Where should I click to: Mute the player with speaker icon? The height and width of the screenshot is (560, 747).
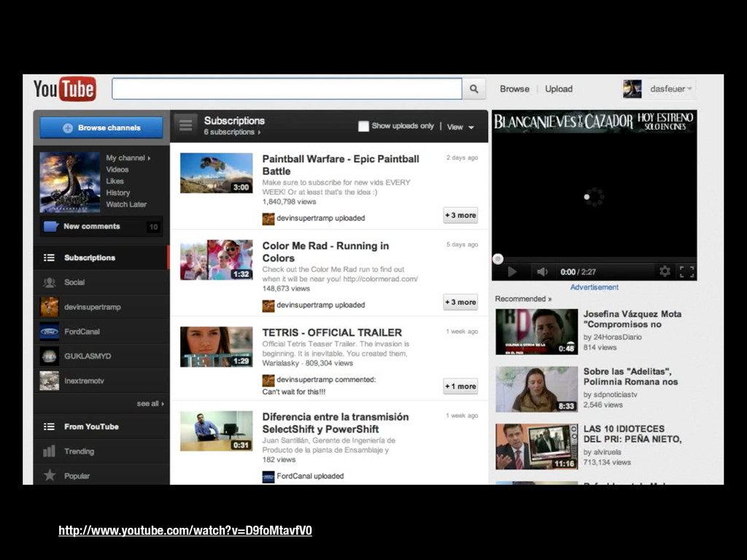coord(542,272)
